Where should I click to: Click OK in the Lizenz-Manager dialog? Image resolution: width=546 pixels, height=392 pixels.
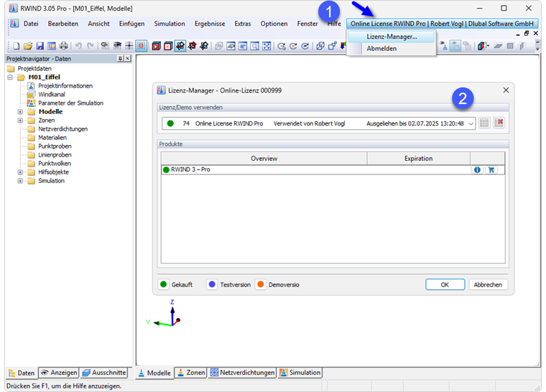tap(445, 284)
